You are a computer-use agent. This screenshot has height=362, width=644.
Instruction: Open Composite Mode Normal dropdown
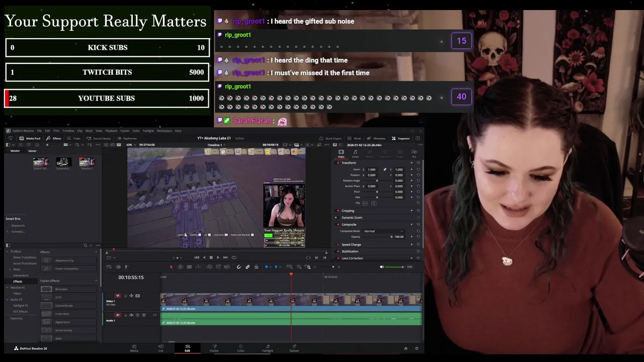click(383, 231)
